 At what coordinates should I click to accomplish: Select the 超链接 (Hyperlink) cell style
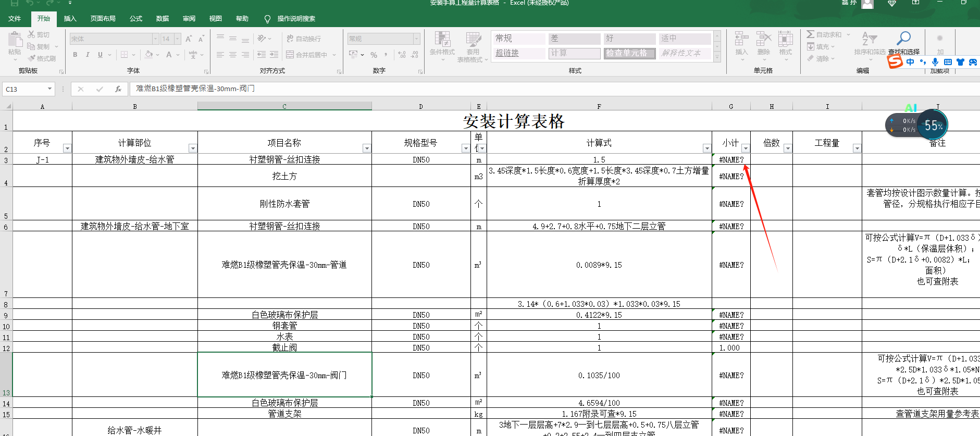[519, 53]
